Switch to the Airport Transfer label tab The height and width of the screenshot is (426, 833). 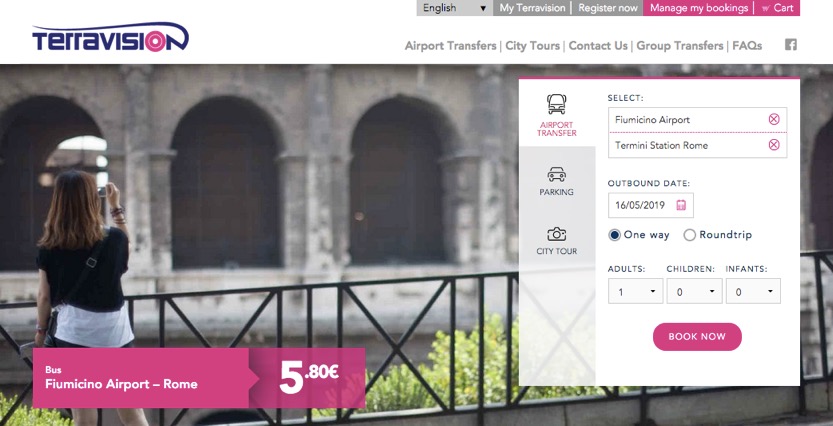pyautogui.click(x=556, y=129)
